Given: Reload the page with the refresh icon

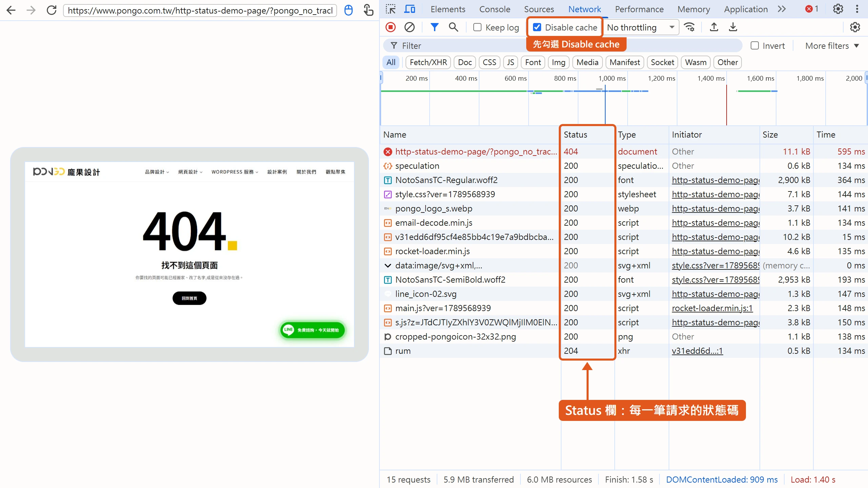Looking at the screenshot, I should [x=52, y=10].
